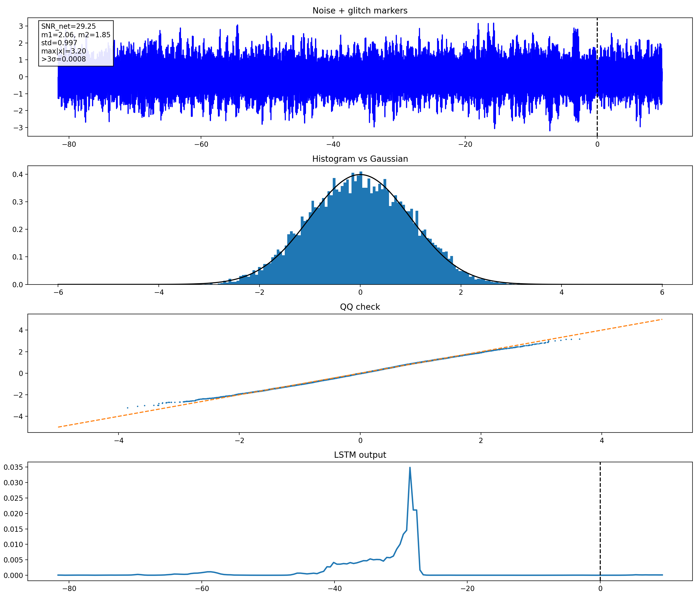Click the small LSTM bump near -59
The height and width of the screenshot is (600, 700).
209,572
